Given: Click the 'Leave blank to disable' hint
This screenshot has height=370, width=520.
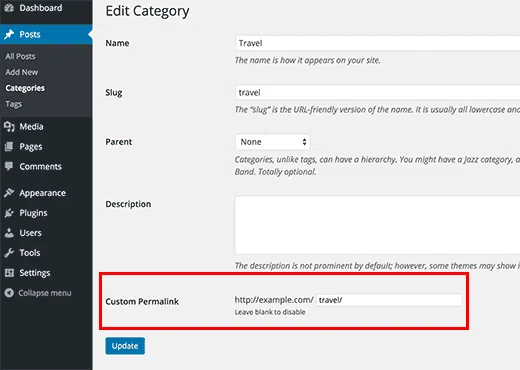Looking at the screenshot, I should coord(270,312).
